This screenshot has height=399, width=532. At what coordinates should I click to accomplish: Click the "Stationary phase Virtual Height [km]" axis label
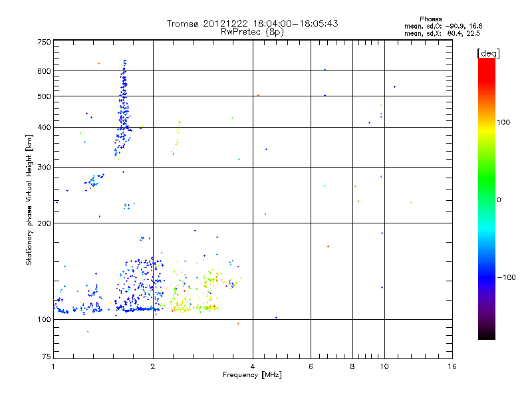coord(29,200)
